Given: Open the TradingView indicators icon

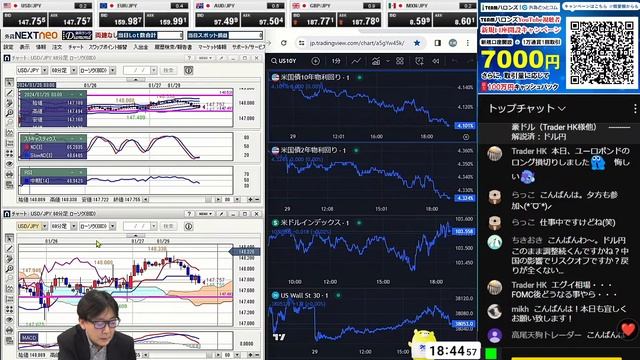Looking at the screenshot, I should (376, 61).
